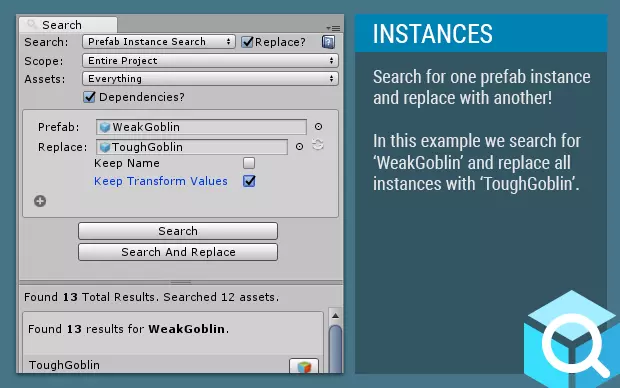Screen dimensions: 620x388
Task: Enable the Keep Name checkbox
Action: click(x=249, y=163)
